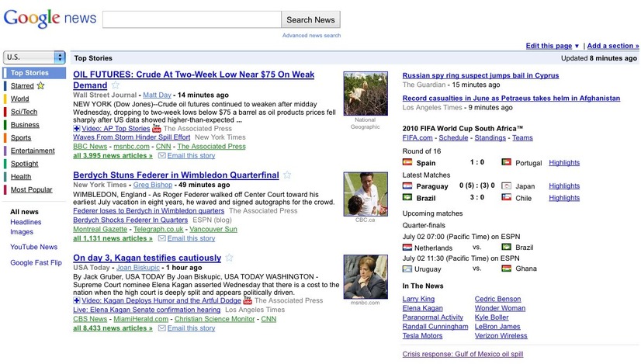Open Russian spy ring suspect story
The image size is (641, 364).
pyautogui.click(x=481, y=75)
